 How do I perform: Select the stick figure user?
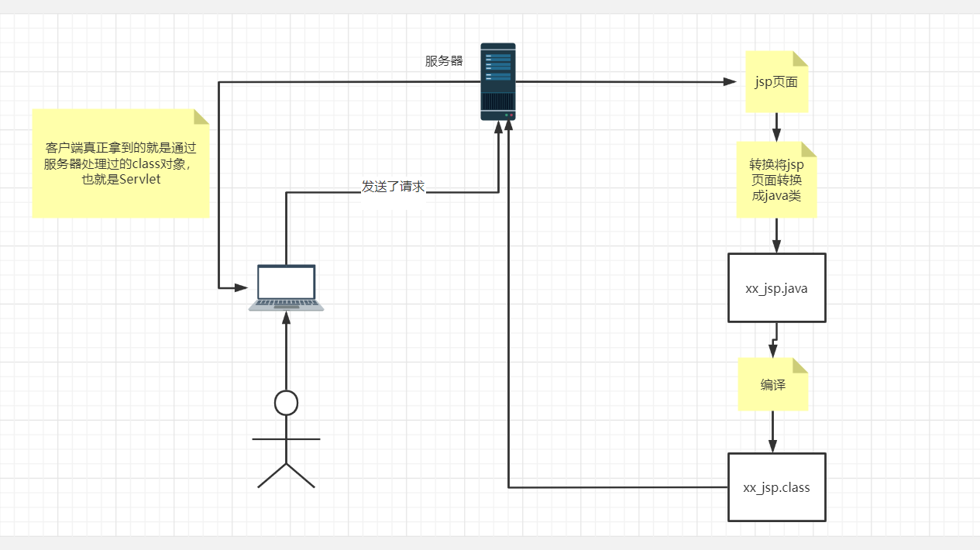[x=286, y=439]
